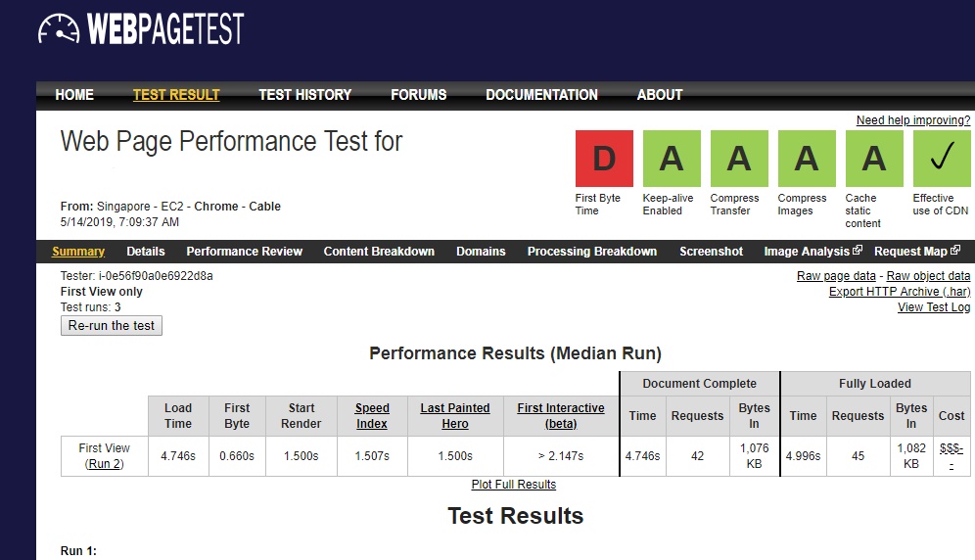Select the 1.507s Speed Index value
Viewport: 975px width, 560px height.
[372, 456]
